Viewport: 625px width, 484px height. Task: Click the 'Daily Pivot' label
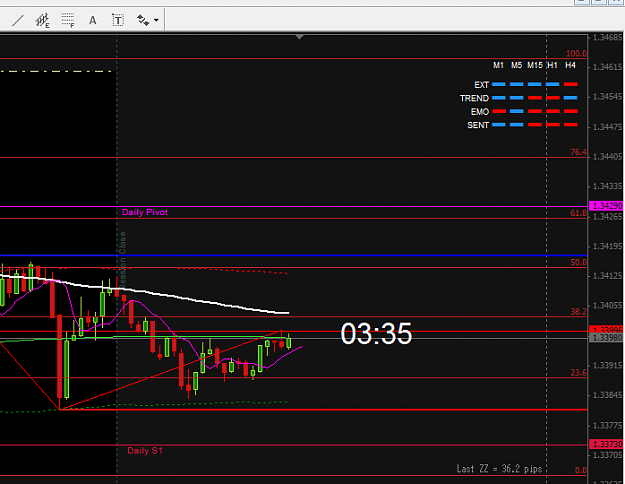pyautogui.click(x=145, y=212)
